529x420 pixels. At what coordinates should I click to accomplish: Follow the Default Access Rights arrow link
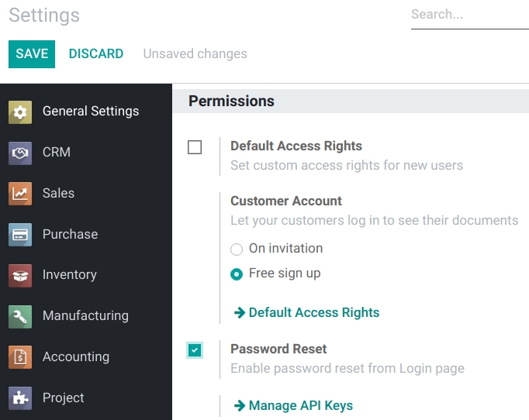[306, 313]
